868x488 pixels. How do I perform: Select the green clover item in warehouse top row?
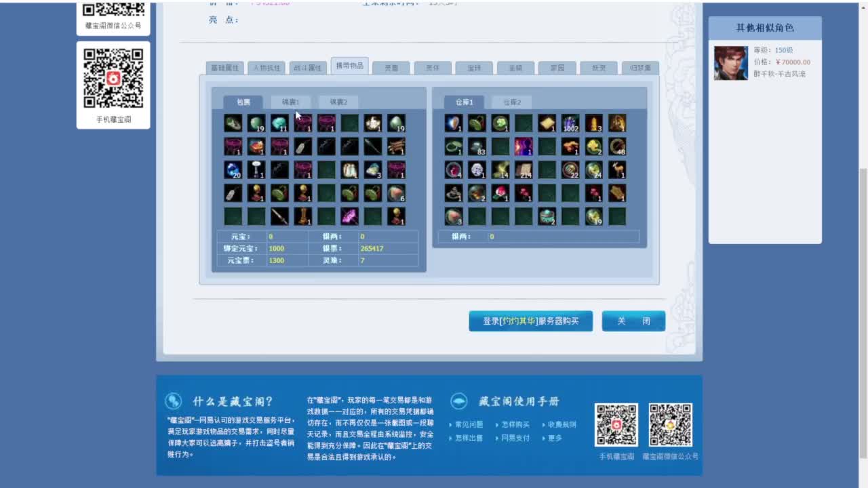tap(500, 123)
